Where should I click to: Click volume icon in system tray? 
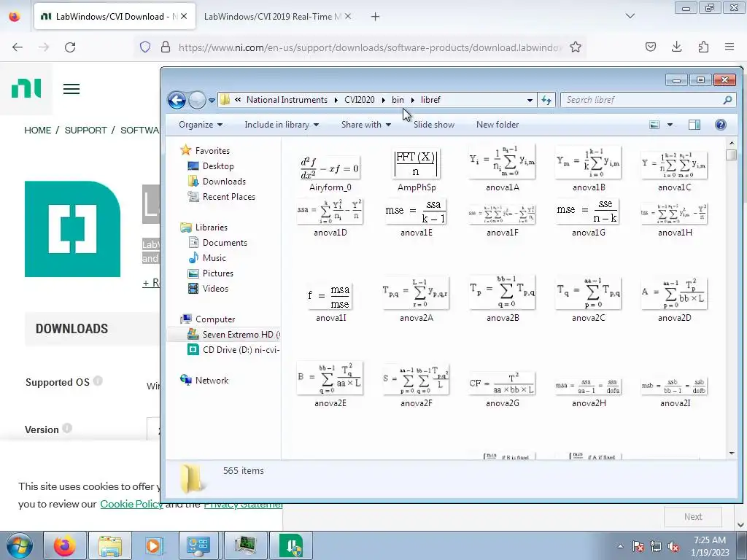tap(673, 547)
